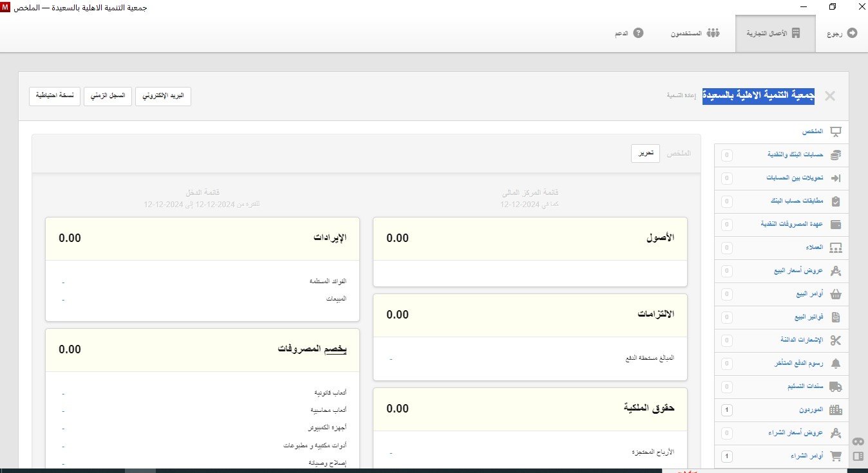Click the expense claims wallet icon
The image size is (868, 473).
click(x=836, y=225)
